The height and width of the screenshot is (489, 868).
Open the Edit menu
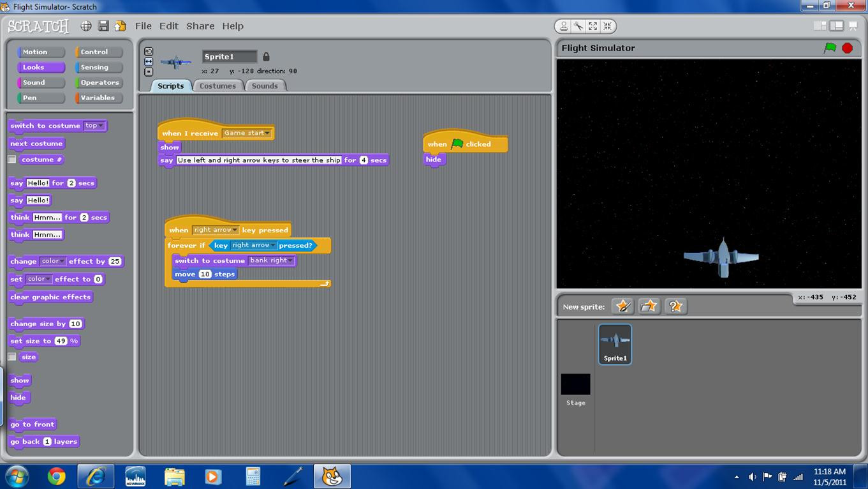coord(169,26)
